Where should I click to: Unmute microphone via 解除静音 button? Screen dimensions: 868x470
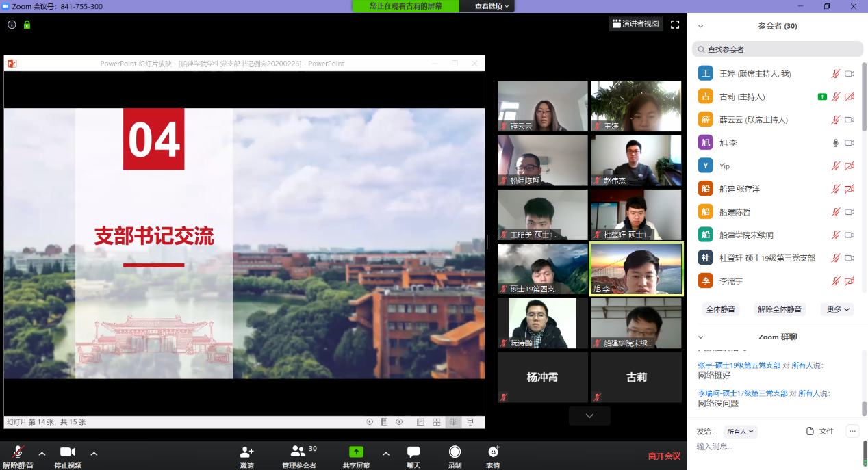click(x=18, y=453)
